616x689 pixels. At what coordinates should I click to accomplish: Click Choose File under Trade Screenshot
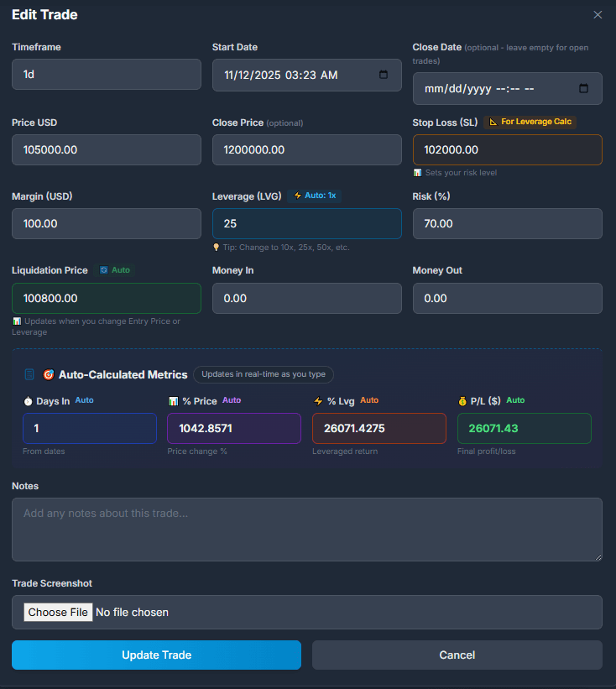(x=57, y=612)
